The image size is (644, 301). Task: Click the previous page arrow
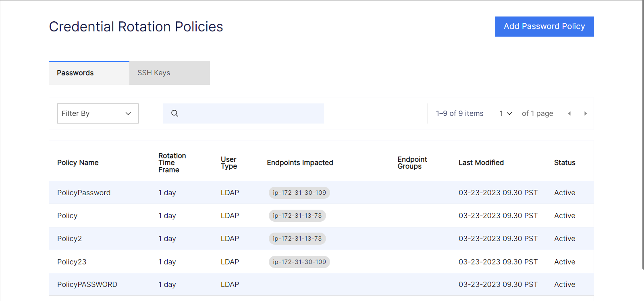pyautogui.click(x=569, y=113)
